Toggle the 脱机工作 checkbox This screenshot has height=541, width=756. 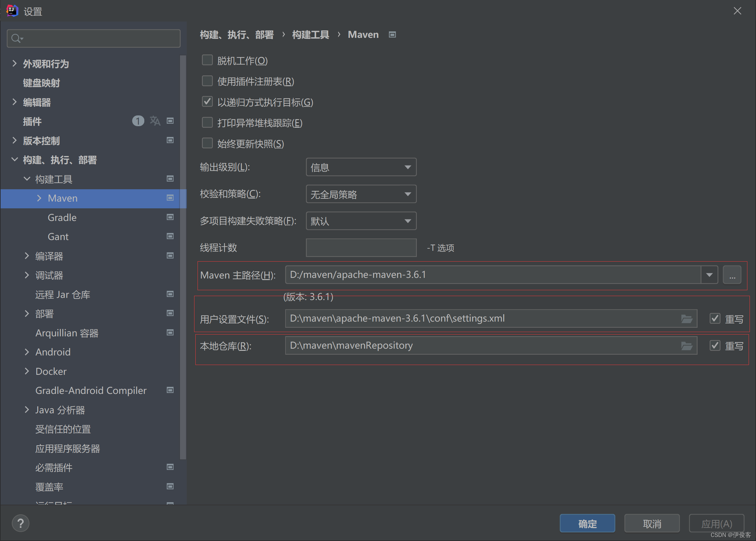click(208, 60)
